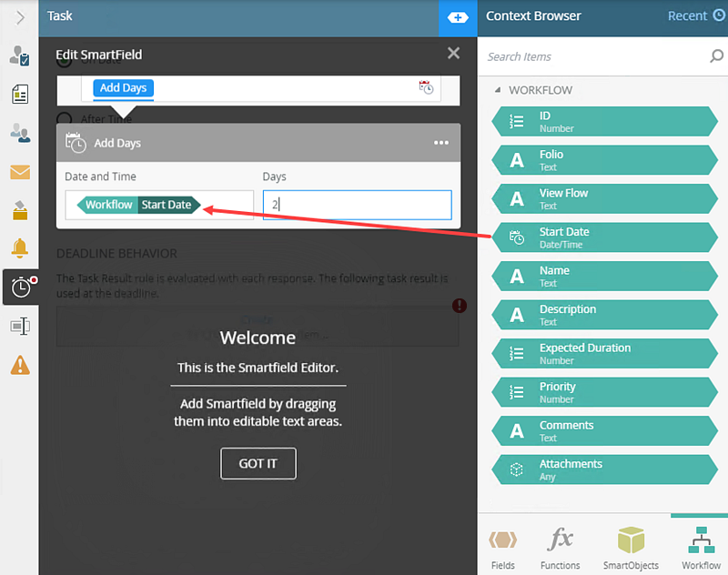The image size is (728, 575).
Task: Click the DEADLINE BEHAVIOR heading
Action: click(116, 254)
